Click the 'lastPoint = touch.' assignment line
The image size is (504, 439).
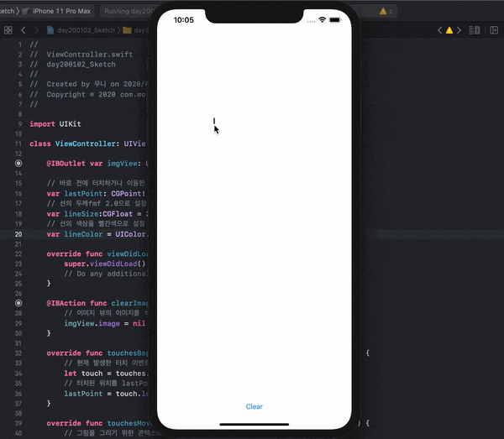coord(106,394)
